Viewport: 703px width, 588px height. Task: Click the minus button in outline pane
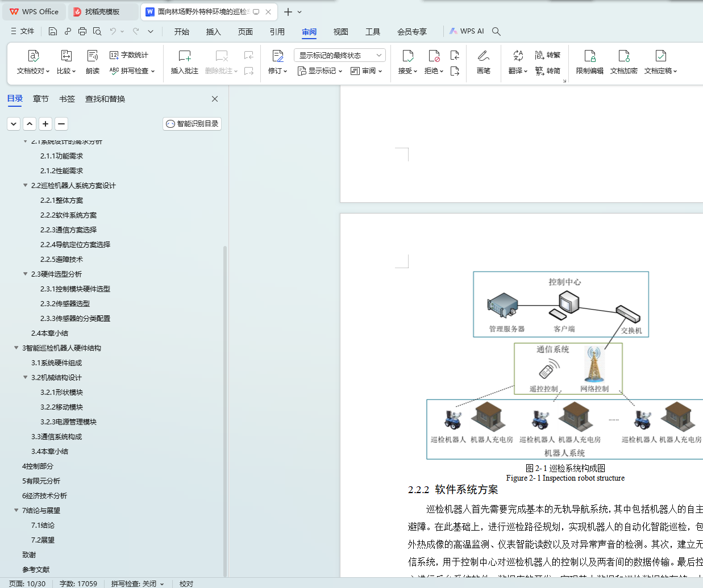point(61,124)
